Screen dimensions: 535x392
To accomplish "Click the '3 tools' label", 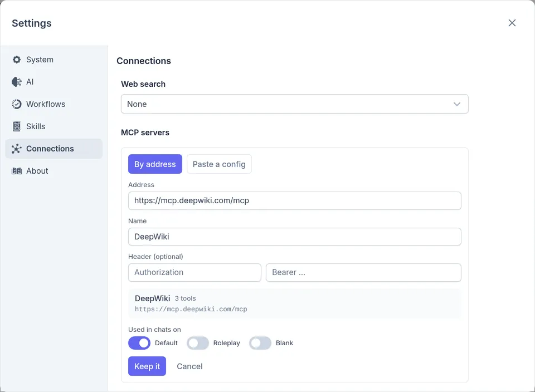I will [185, 298].
